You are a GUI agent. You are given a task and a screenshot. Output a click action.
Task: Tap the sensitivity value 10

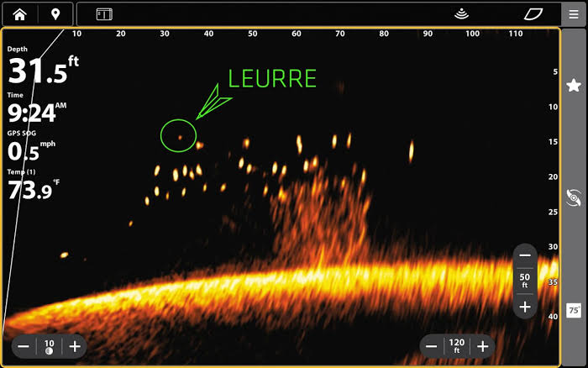(49, 347)
